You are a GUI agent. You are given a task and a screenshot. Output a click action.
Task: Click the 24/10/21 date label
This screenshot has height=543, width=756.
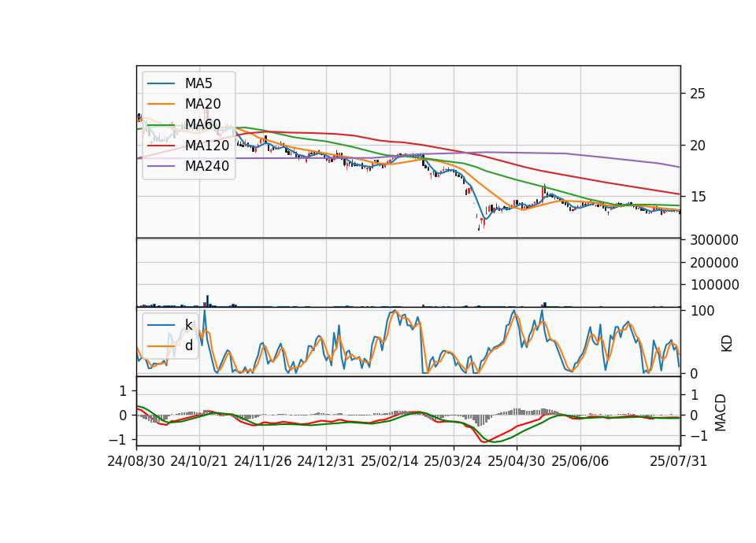click(199, 461)
